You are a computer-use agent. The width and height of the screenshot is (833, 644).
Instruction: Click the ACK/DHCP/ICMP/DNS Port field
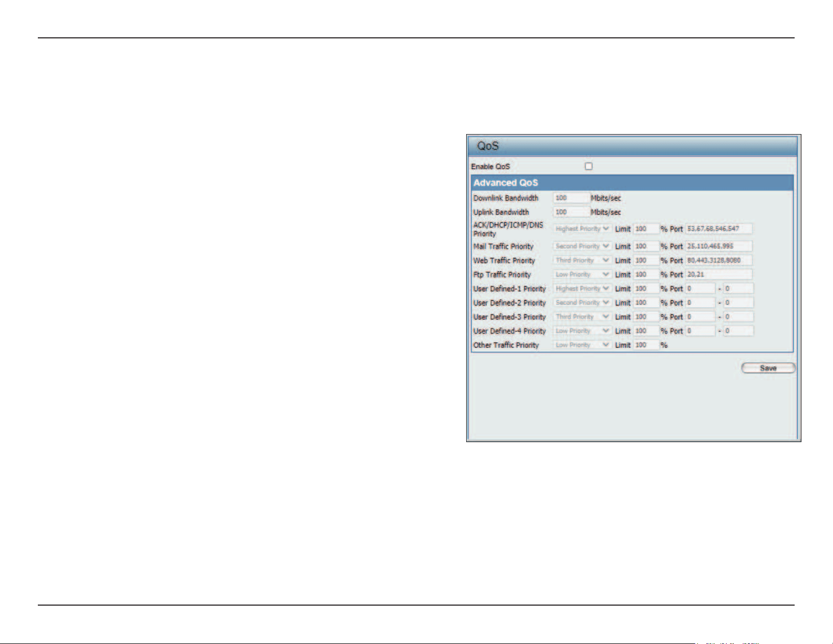coord(718,229)
